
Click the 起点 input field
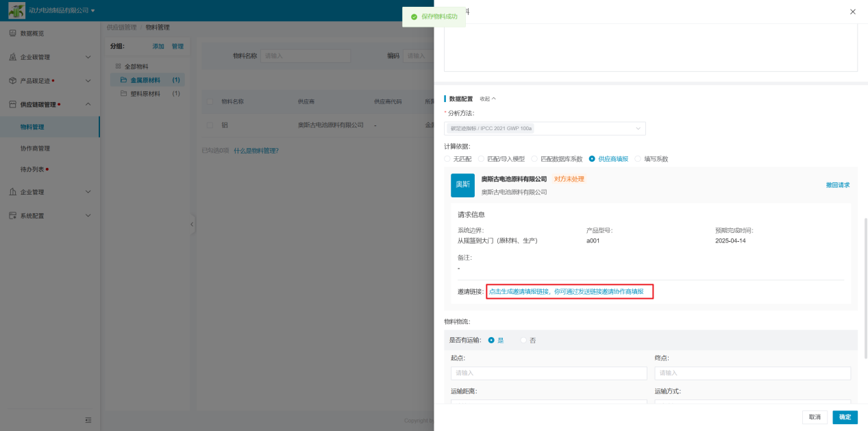tap(548, 373)
